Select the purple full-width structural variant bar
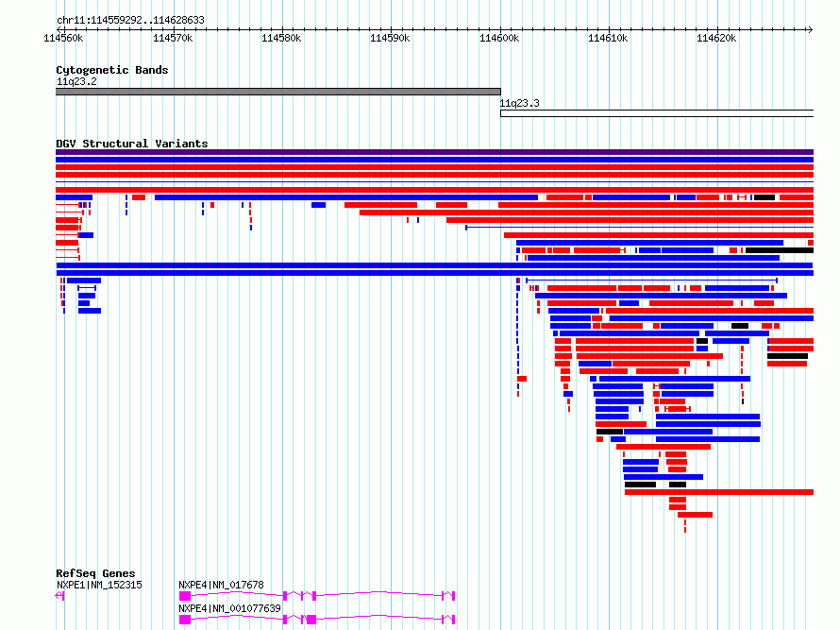The height and width of the screenshot is (630, 840). click(x=434, y=152)
